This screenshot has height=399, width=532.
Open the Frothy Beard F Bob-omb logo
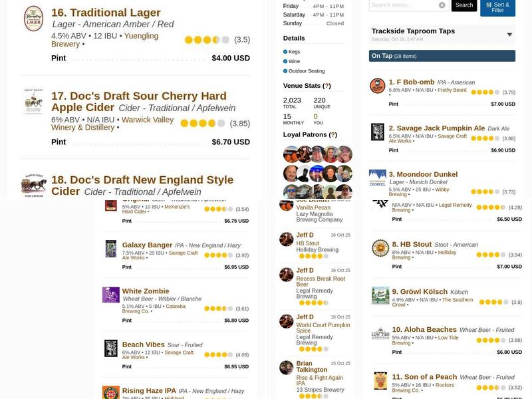[x=377, y=86]
